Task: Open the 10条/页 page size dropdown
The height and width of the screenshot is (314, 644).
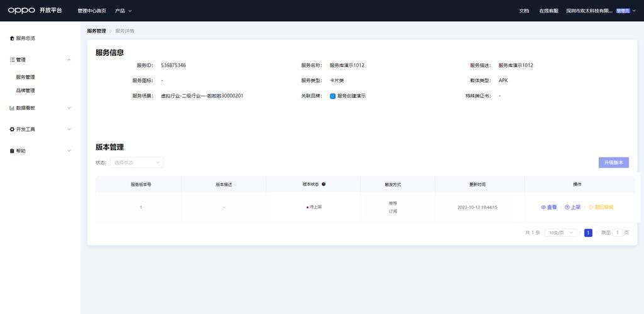Action: (560, 232)
